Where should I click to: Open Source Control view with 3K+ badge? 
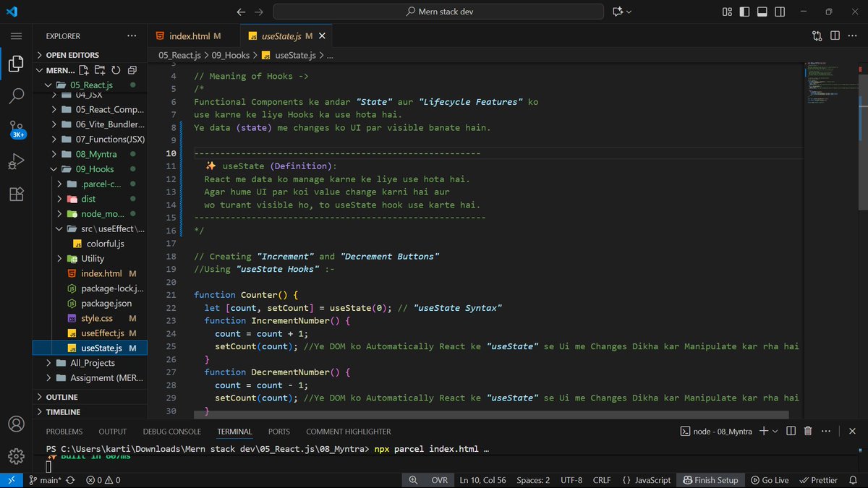click(16, 129)
